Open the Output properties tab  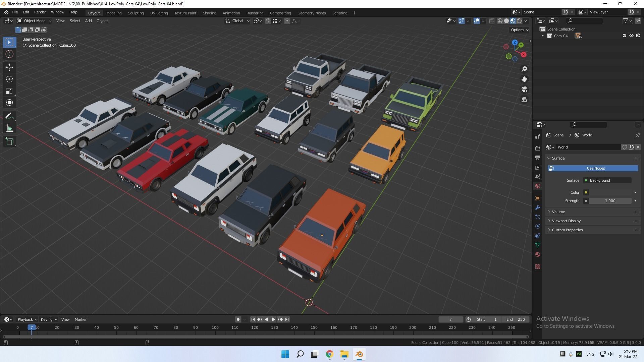pos(538,158)
